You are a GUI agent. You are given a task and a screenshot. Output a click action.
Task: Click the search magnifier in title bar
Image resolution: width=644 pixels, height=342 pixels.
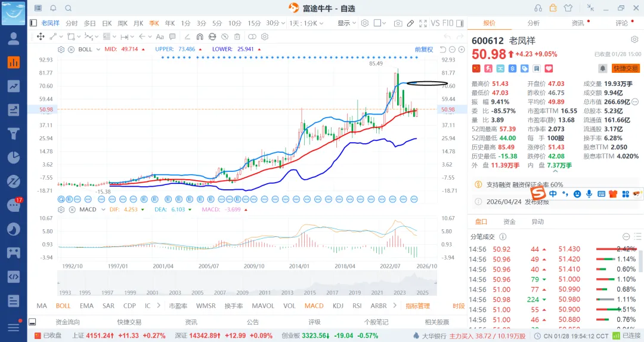point(68,8)
